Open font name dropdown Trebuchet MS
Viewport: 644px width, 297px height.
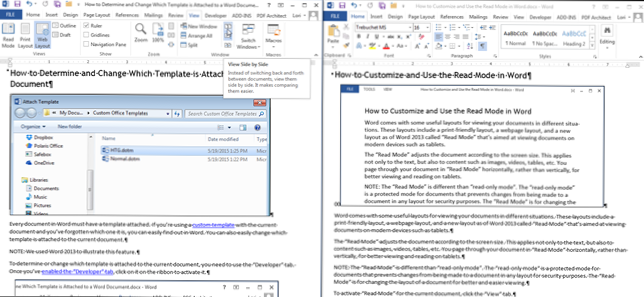(x=410, y=27)
